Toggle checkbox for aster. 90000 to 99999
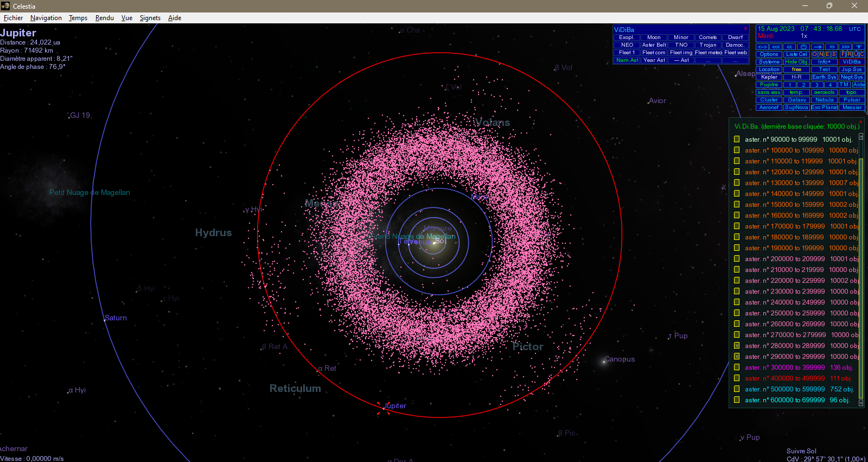This screenshot has width=868, height=462. pos(737,140)
